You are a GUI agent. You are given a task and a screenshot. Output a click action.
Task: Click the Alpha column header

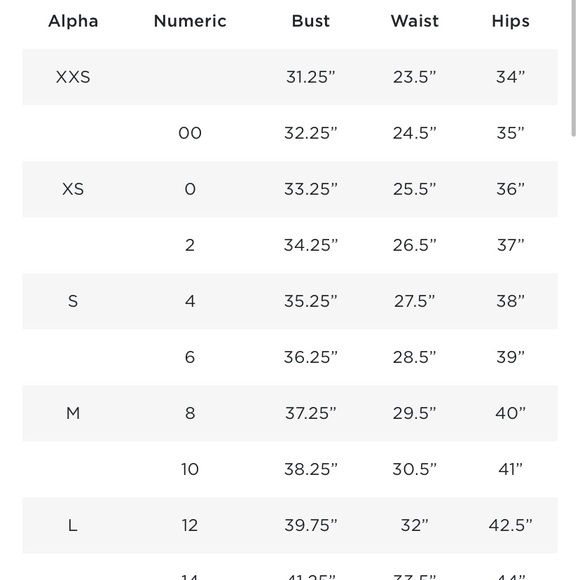tap(73, 21)
